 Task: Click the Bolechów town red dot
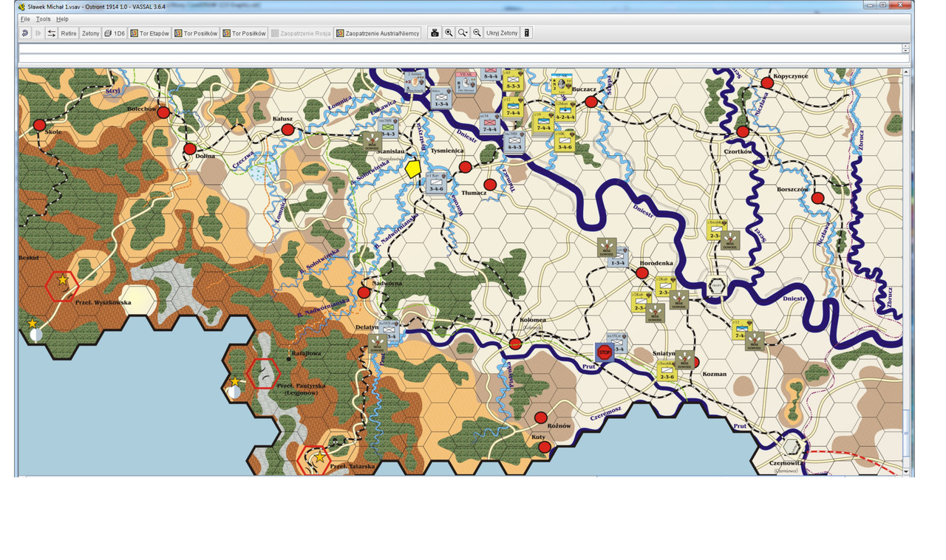(x=163, y=112)
